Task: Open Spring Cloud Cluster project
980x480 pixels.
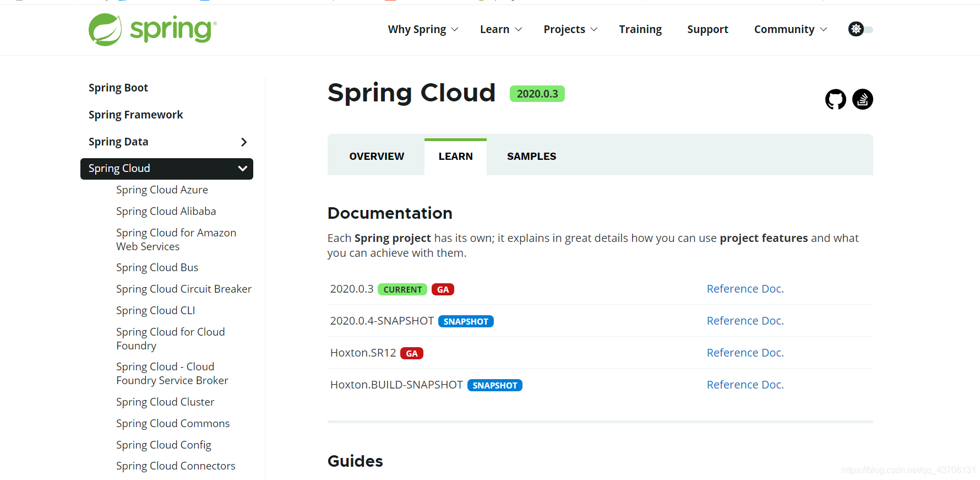Action: coord(165,402)
